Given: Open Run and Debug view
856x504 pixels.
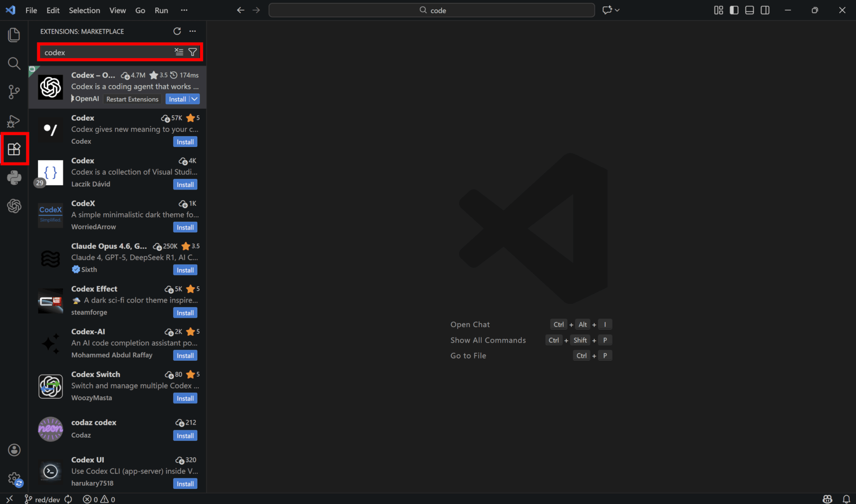Looking at the screenshot, I should coord(14,121).
